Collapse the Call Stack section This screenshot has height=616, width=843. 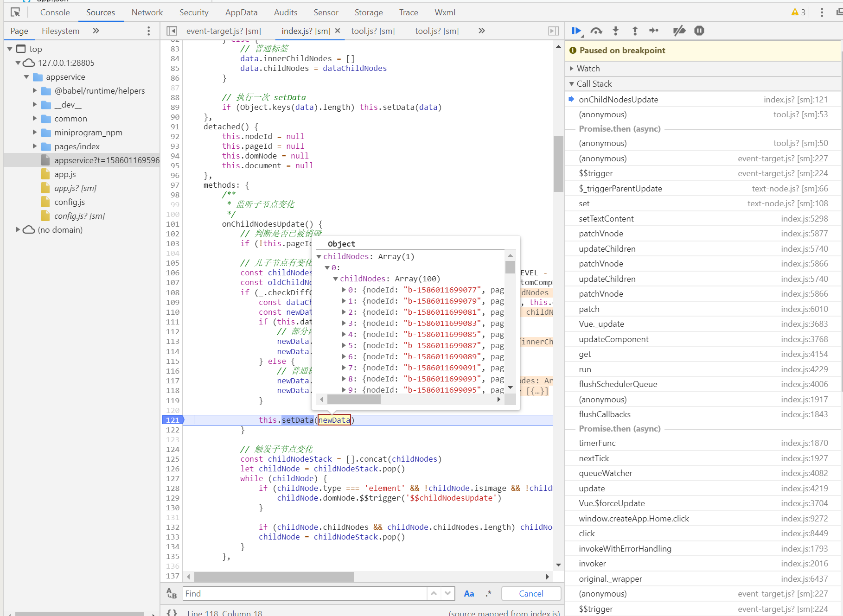click(594, 84)
